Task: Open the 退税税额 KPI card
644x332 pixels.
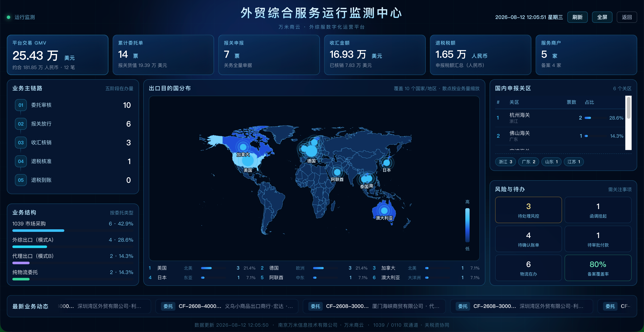Action: click(480, 55)
